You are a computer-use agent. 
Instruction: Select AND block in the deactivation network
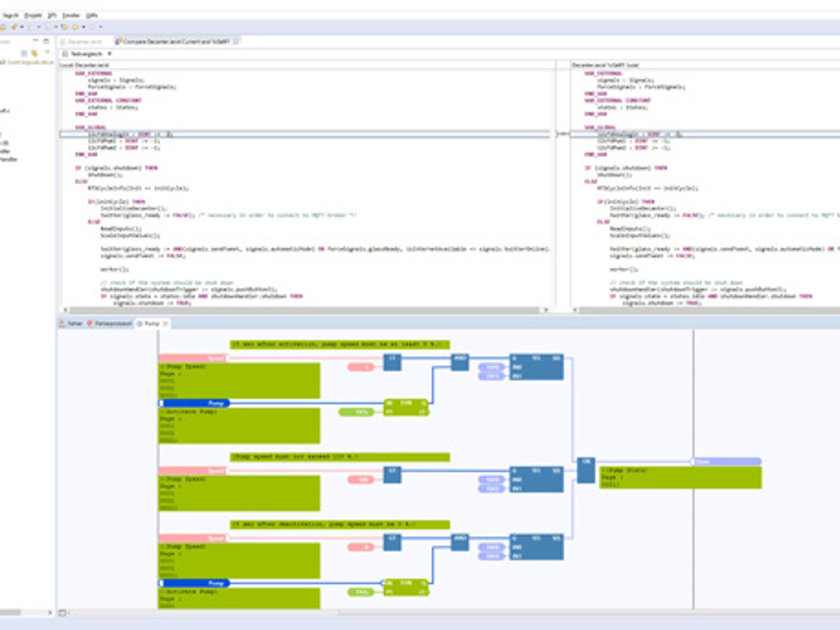pyautogui.click(x=460, y=542)
